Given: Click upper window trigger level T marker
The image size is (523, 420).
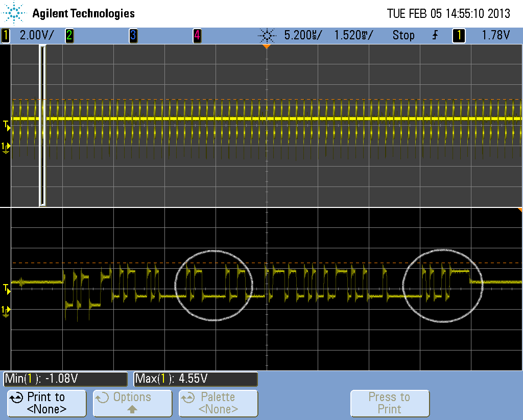Looking at the screenshot, I should click(7, 126).
